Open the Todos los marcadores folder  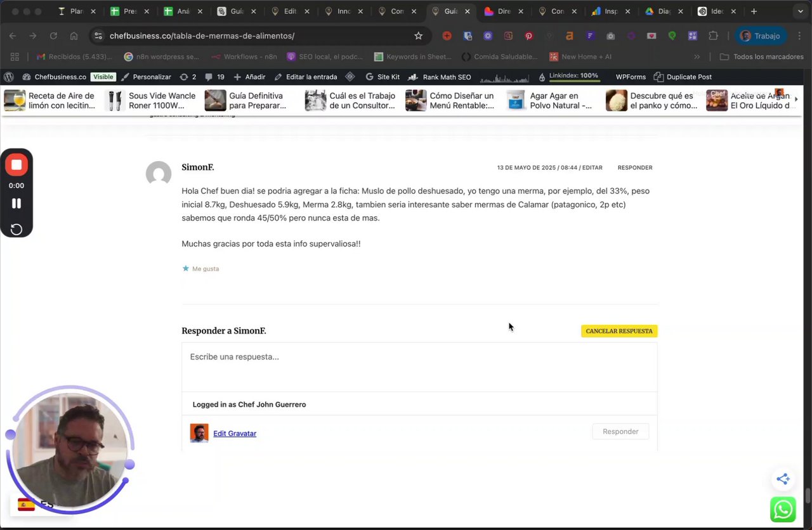pyautogui.click(x=762, y=56)
